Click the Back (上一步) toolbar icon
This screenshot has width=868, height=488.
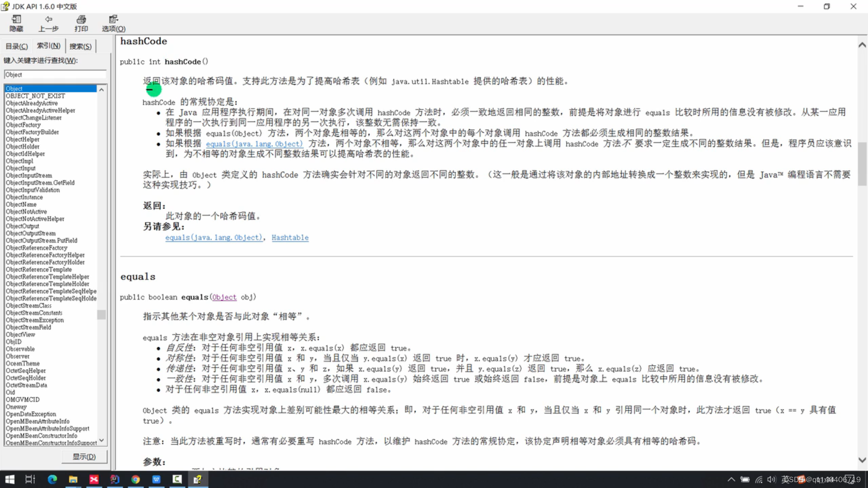click(x=48, y=23)
